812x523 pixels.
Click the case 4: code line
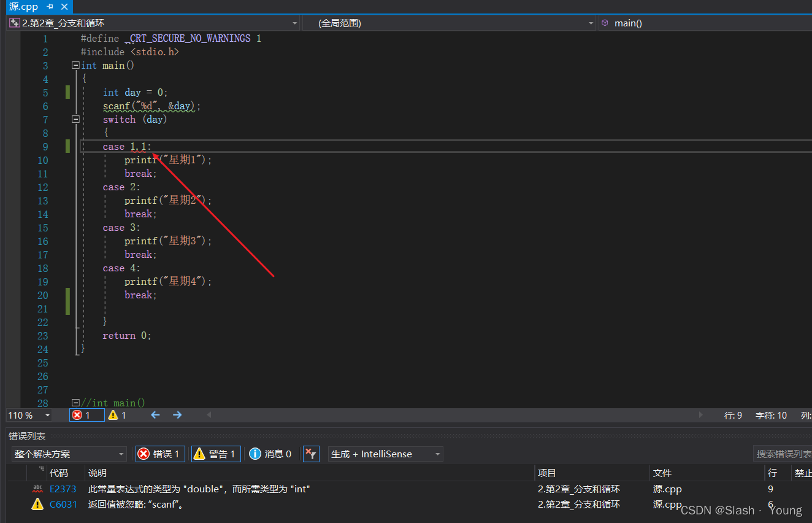coord(121,268)
